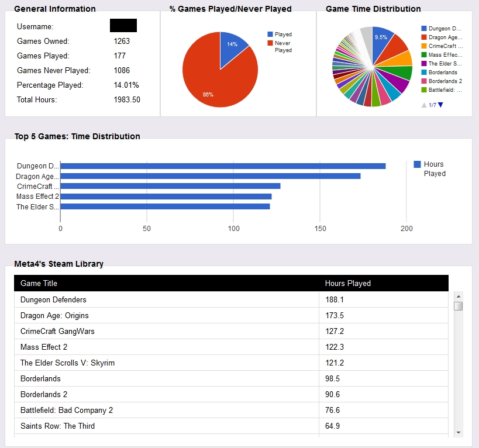The image size is (479, 448).
Task: Click the Top 5 Games: Time Distribution heading
Action: (x=77, y=136)
